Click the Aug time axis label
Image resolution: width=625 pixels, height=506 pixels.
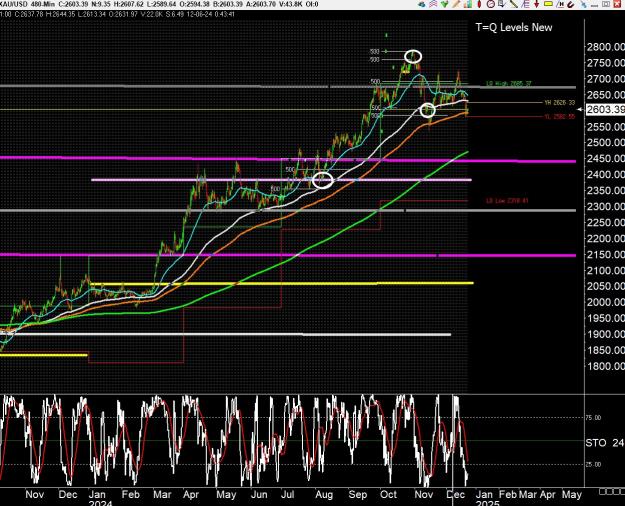pyautogui.click(x=324, y=494)
